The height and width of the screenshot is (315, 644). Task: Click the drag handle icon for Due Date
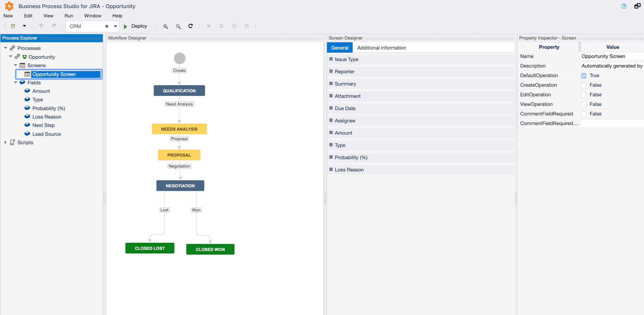point(331,108)
